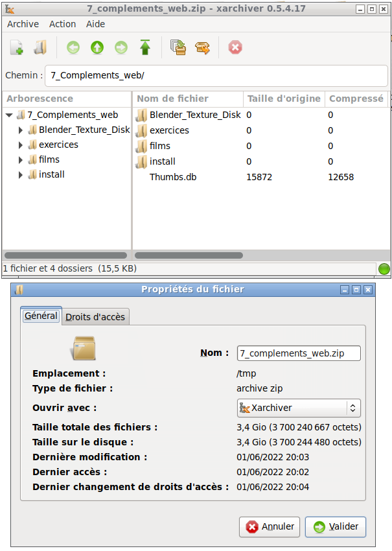Open the Aide menu
This screenshot has height=551, width=392.
click(95, 24)
